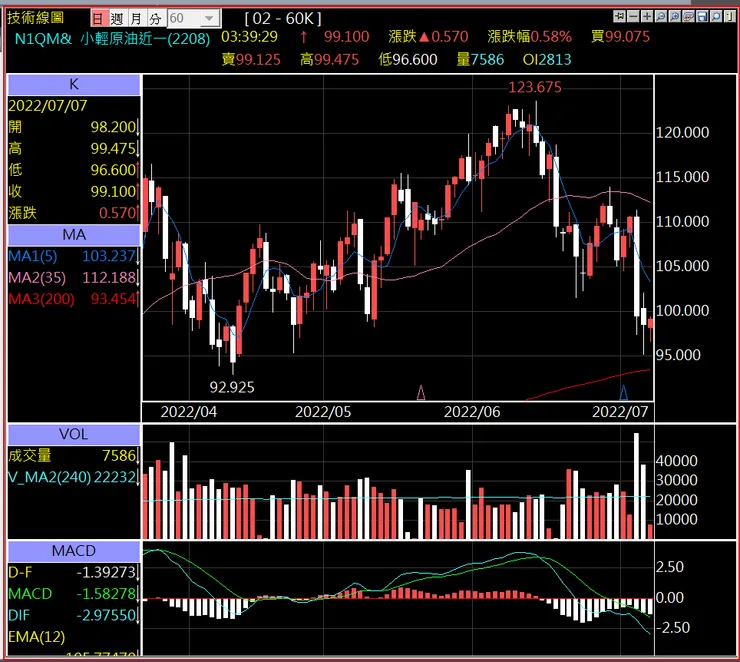Image resolution: width=740 pixels, height=662 pixels.
Task: Click date 2022/07/07 in K panel
Action: click(48, 106)
